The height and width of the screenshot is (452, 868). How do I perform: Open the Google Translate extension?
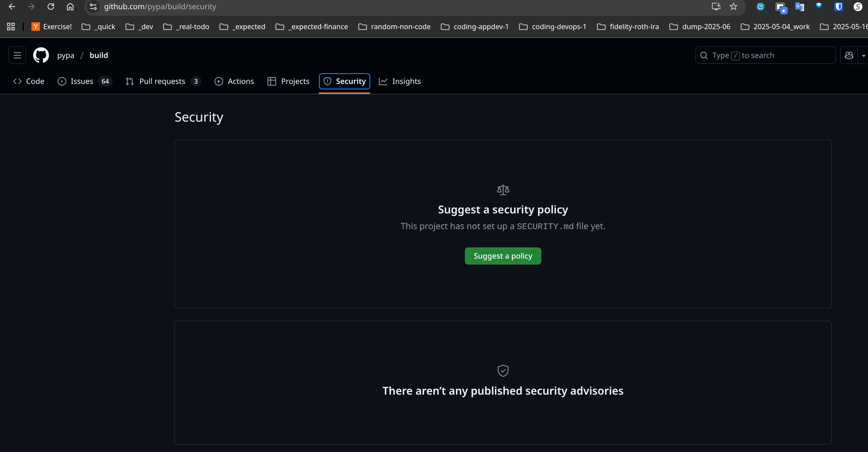(799, 7)
